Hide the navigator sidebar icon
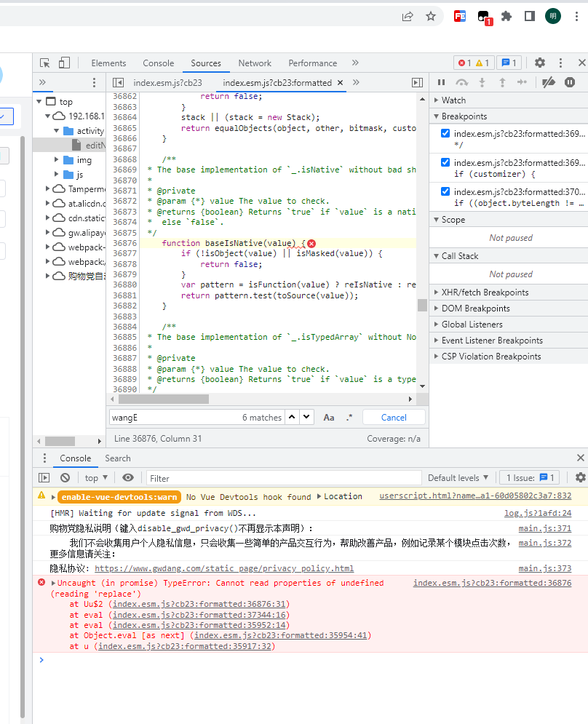This screenshot has width=588, height=724. click(x=118, y=83)
